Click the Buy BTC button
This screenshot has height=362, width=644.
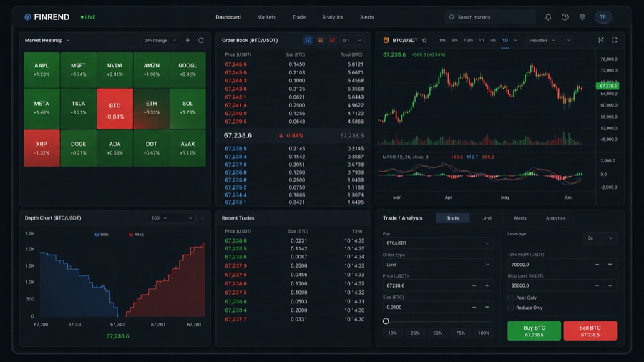pyautogui.click(x=534, y=331)
